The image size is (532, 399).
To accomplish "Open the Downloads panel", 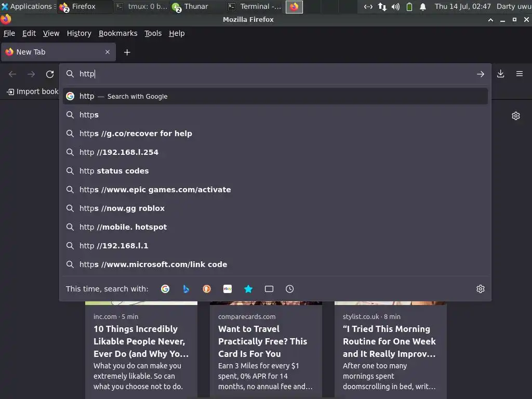I will (500, 74).
